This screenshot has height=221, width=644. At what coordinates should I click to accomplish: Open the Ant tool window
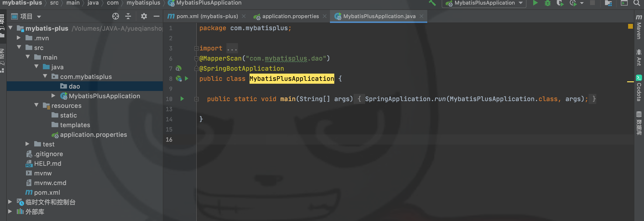(x=639, y=57)
